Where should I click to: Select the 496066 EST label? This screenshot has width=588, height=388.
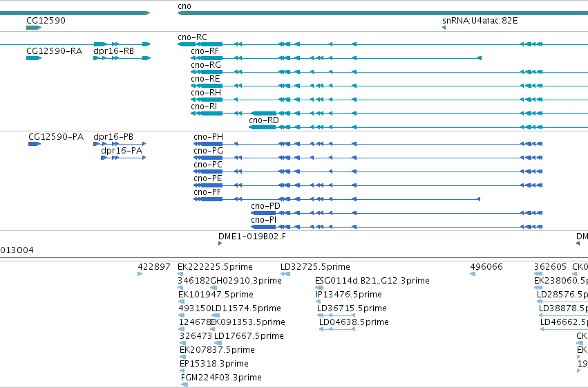[x=486, y=267]
